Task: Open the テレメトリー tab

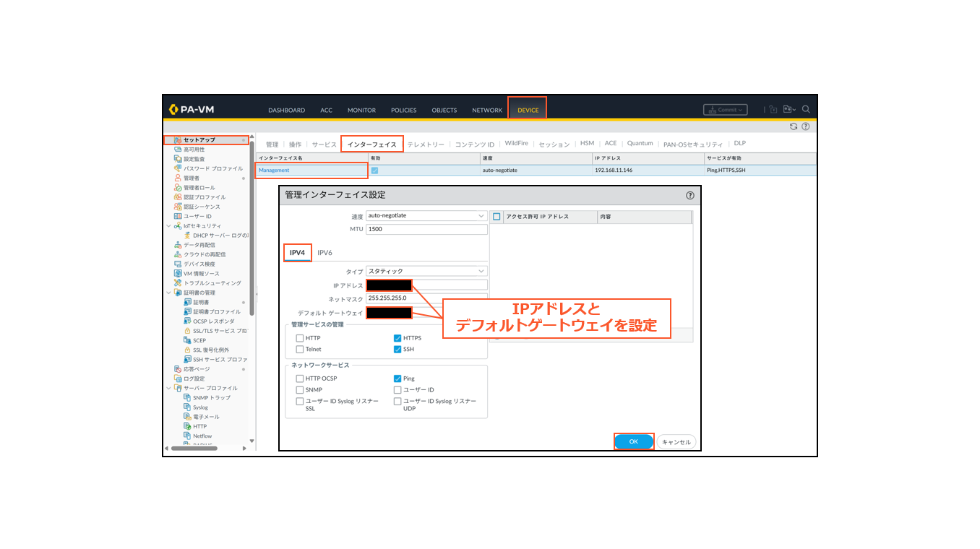Action: coord(426,144)
